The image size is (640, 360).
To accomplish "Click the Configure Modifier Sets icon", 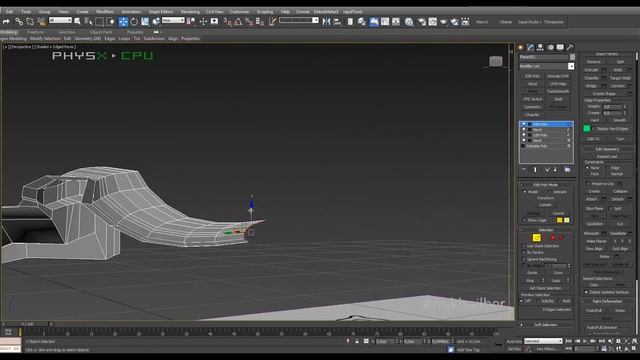I will coord(567,169).
